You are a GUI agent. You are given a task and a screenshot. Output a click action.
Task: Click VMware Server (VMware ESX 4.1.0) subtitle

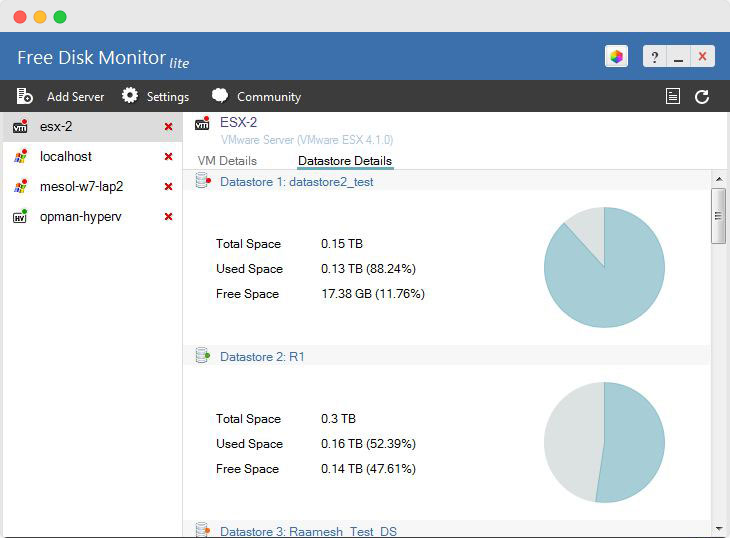tap(307, 140)
